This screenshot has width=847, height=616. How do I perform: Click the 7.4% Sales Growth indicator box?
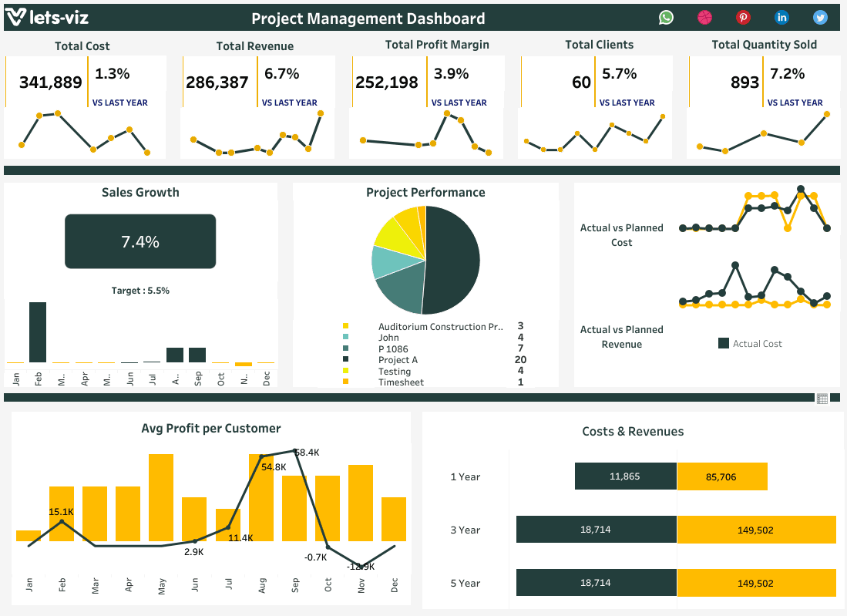[139, 241]
